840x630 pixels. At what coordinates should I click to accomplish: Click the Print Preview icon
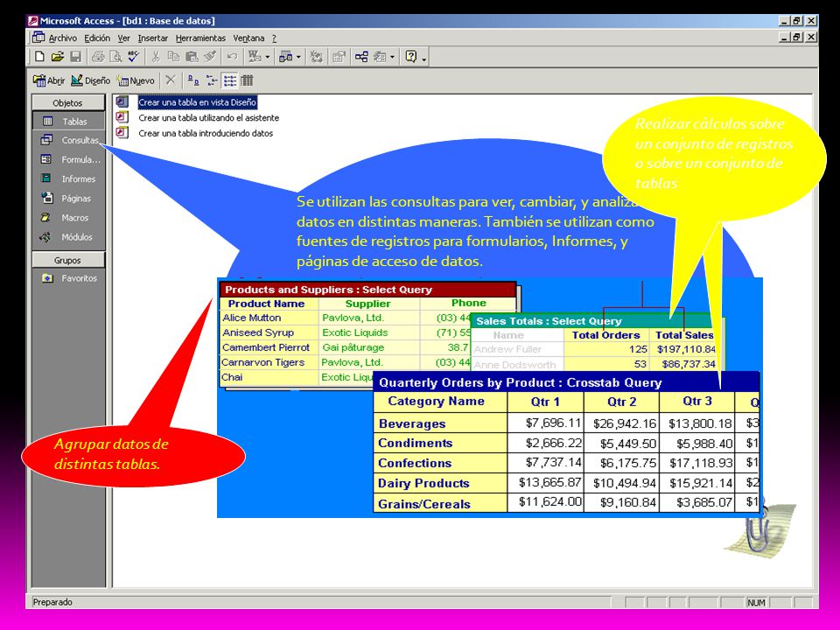click(115, 56)
